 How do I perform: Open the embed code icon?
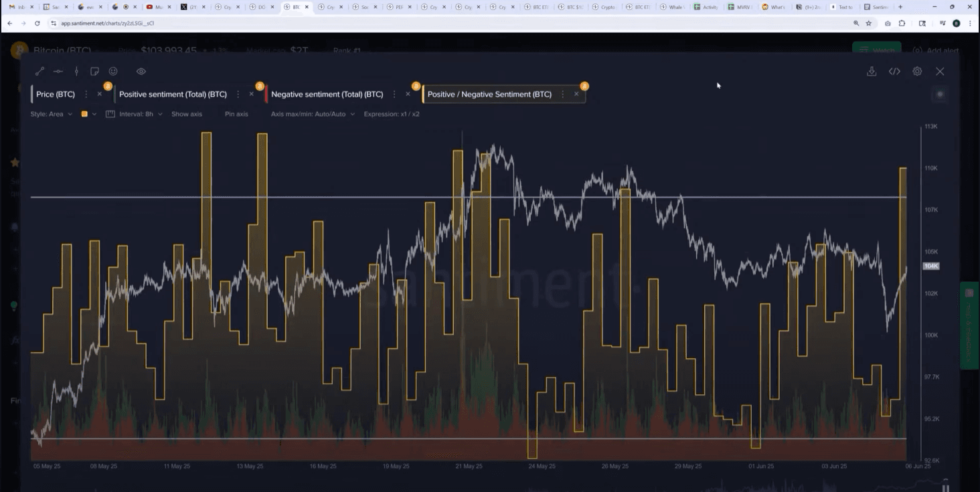[x=894, y=72]
